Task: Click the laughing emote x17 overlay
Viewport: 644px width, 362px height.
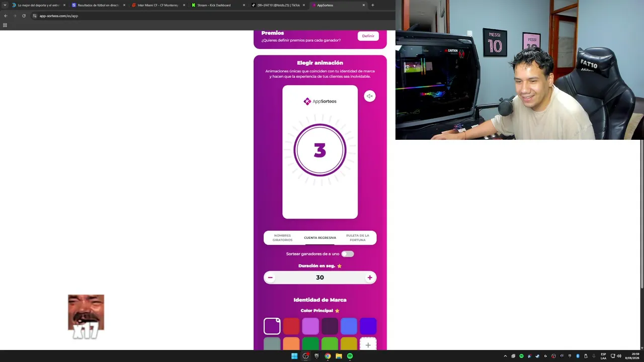Action: [x=86, y=317]
